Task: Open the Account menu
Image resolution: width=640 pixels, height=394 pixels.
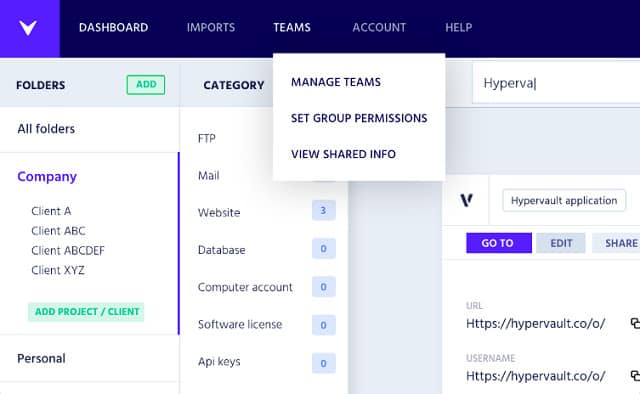Action: click(x=379, y=27)
